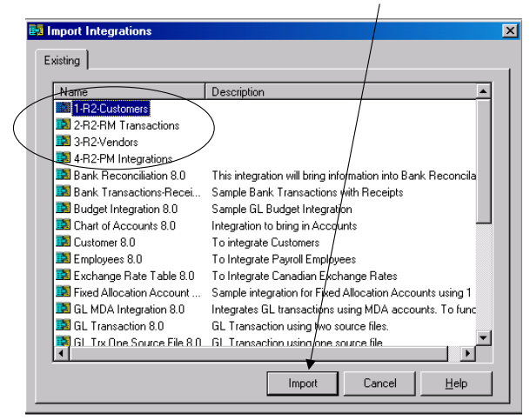The image size is (530, 420).
Task: Select the 3-R2-Vendors integration
Action: coord(106,142)
